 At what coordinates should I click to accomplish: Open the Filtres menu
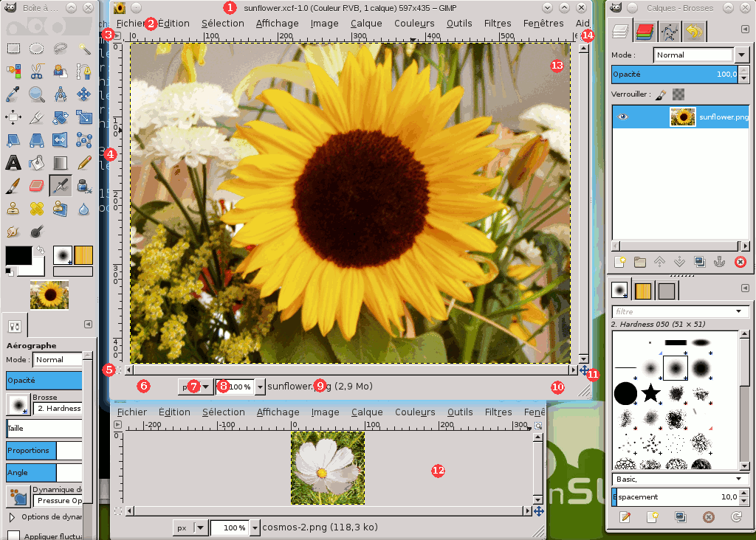(x=497, y=23)
